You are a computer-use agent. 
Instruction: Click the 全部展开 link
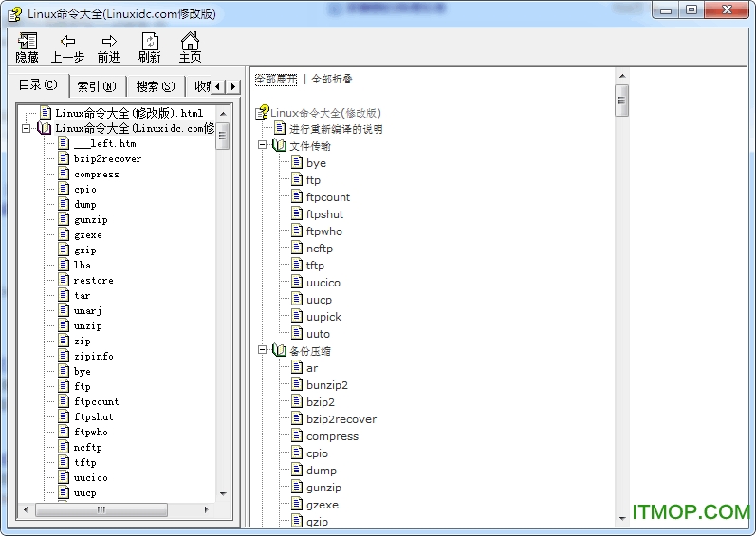click(x=276, y=79)
